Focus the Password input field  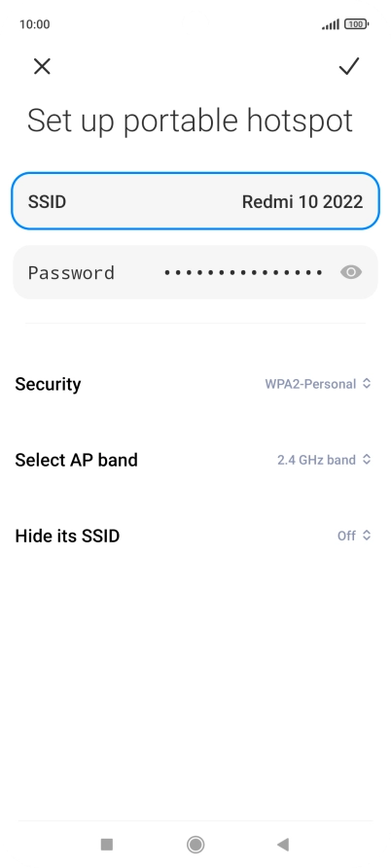point(195,272)
